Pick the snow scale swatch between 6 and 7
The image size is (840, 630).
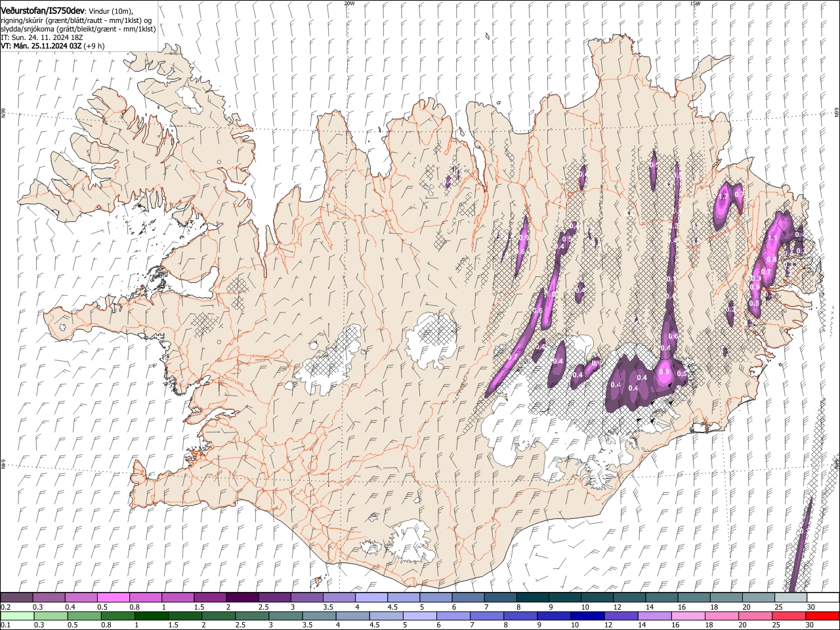467,597
